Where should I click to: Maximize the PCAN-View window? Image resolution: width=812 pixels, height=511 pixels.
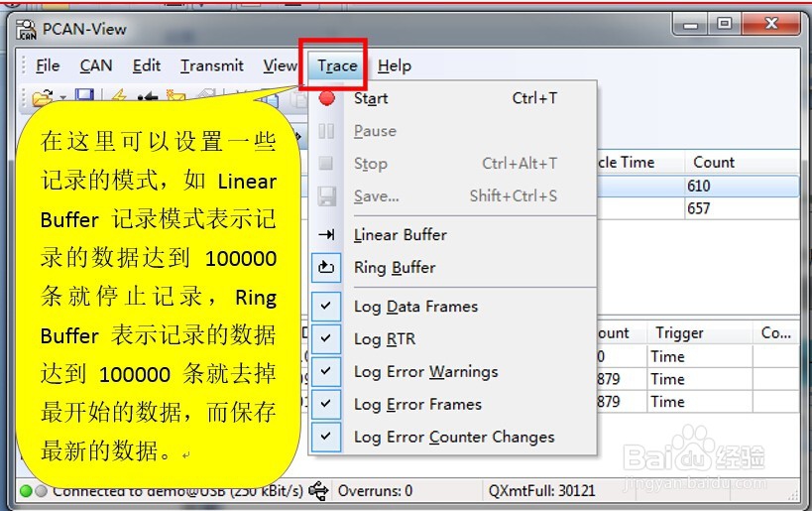coord(724,24)
